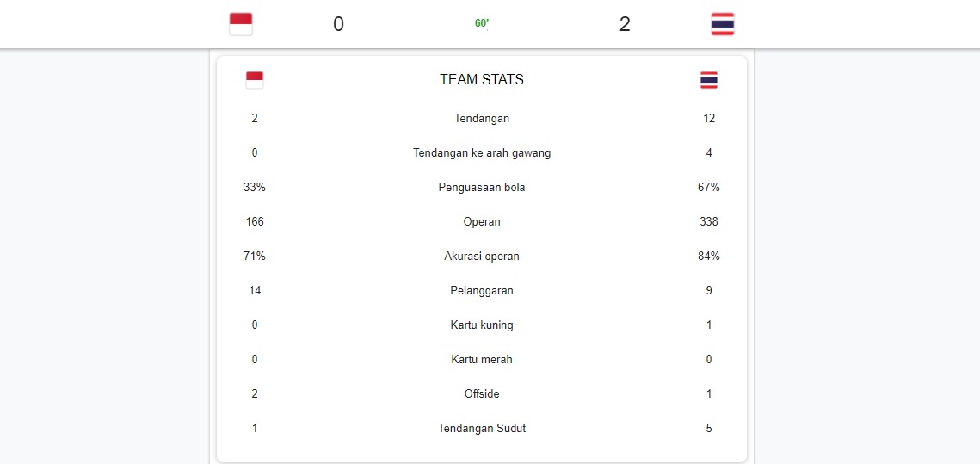The height and width of the screenshot is (464, 980).
Task: Click the TEAM STATS heading
Action: (482, 80)
